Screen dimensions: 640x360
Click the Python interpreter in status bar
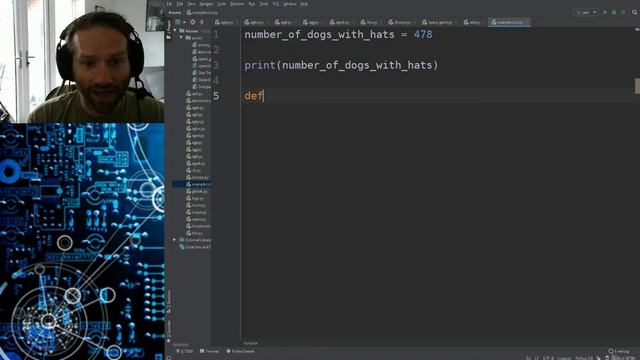pyautogui.click(x=584, y=358)
